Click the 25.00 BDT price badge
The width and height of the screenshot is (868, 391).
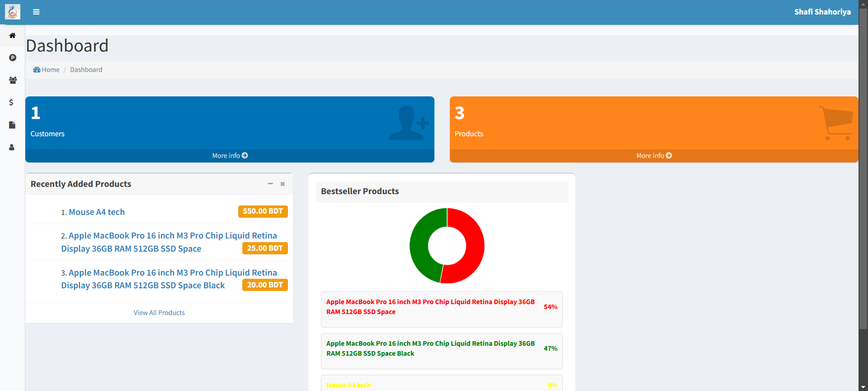click(x=265, y=248)
